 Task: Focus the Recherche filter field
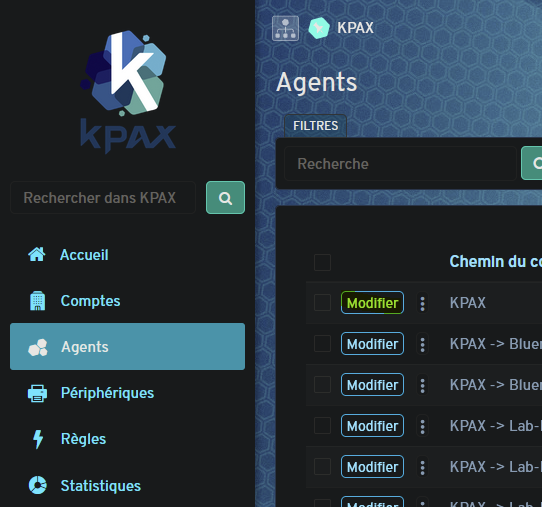[400, 163]
